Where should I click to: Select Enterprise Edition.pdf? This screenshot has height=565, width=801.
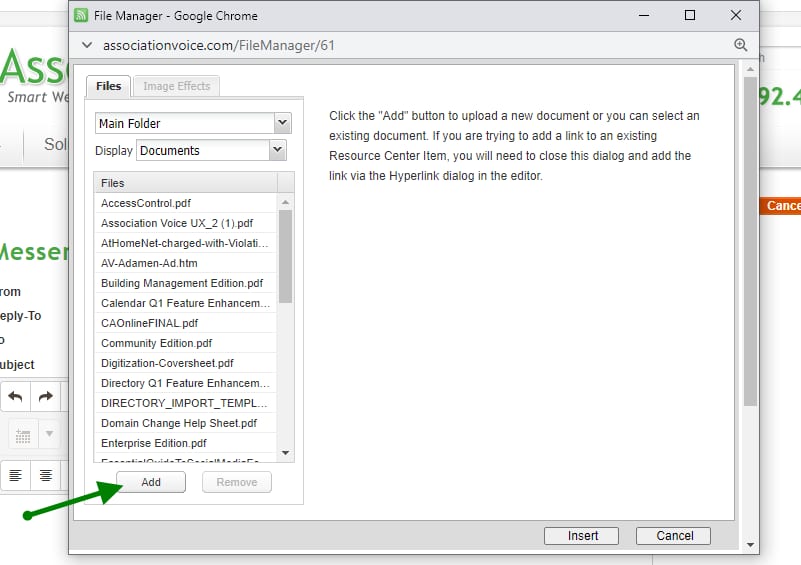pyautogui.click(x=186, y=442)
